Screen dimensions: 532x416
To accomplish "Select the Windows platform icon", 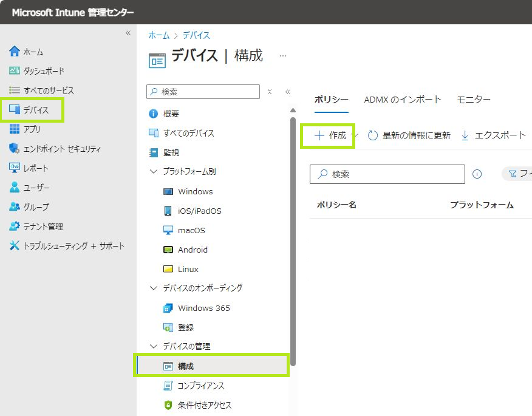I will [168, 191].
